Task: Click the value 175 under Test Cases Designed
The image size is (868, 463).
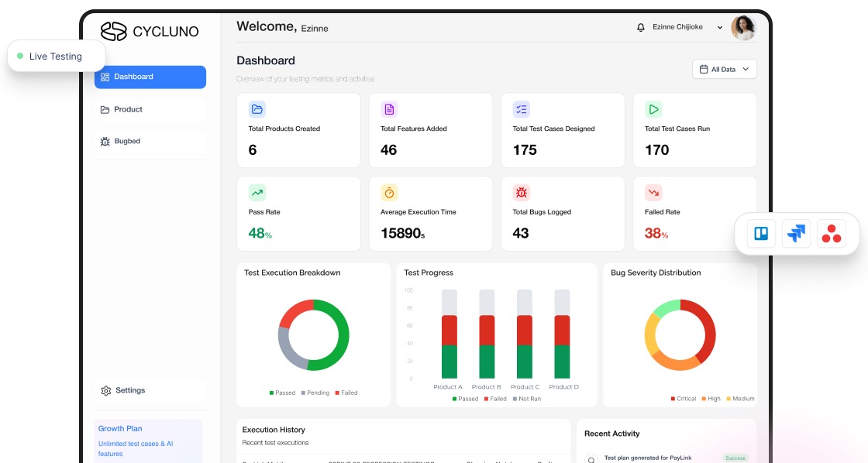Action: [525, 150]
